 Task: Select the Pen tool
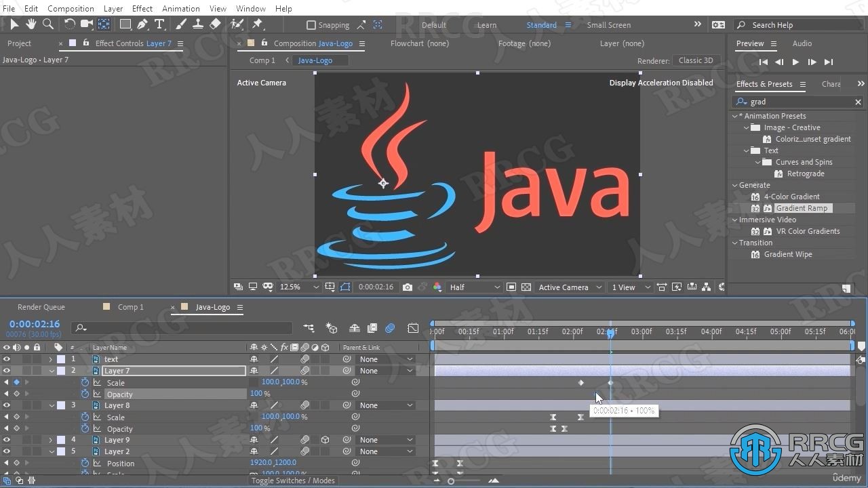(142, 24)
